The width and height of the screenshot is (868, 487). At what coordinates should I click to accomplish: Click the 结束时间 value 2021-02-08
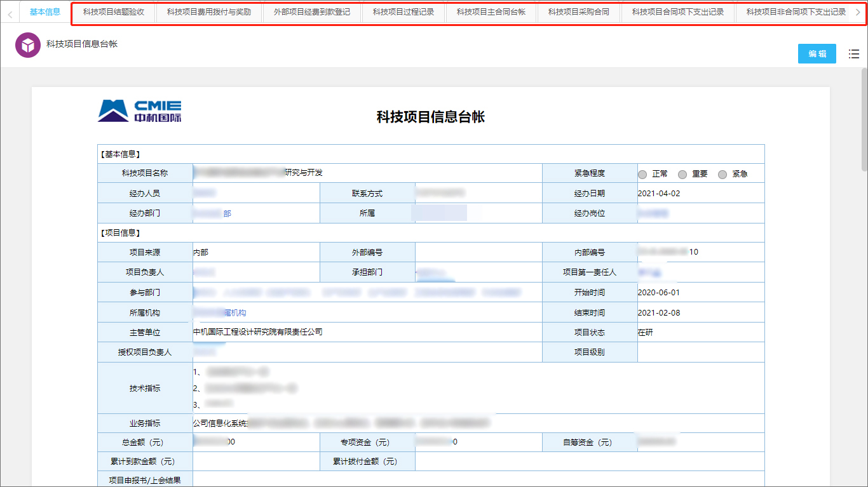pos(659,312)
